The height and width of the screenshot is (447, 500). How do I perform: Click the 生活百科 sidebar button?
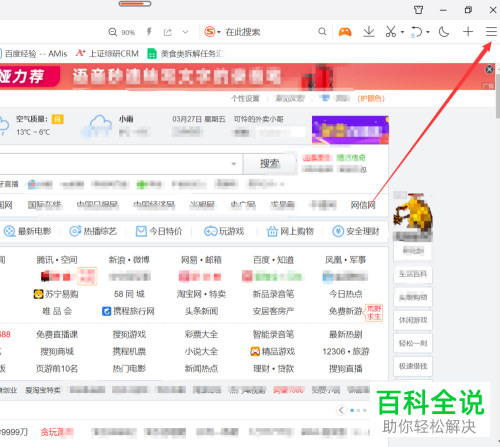point(413,274)
